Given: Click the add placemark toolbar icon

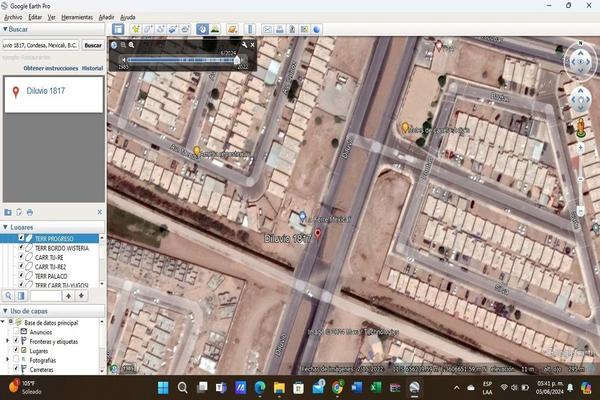Looking at the screenshot, I should point(135,30).
